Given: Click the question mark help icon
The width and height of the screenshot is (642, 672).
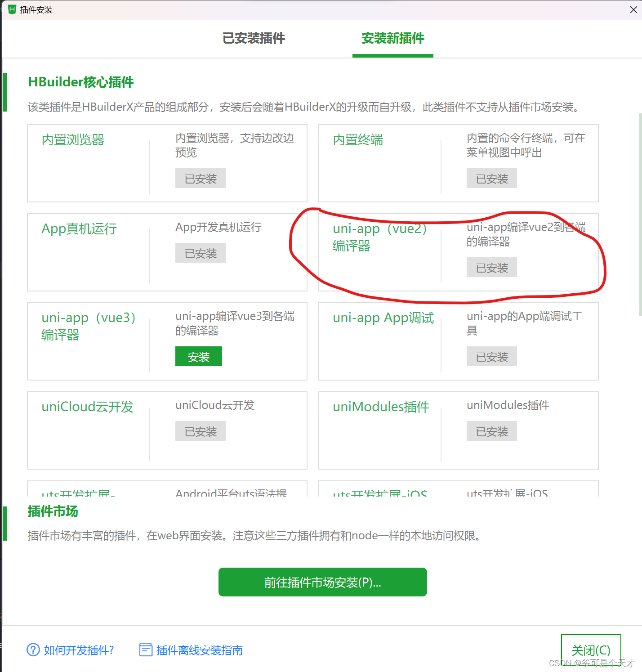Looking at the screenshot, I should tap(33, 650).
